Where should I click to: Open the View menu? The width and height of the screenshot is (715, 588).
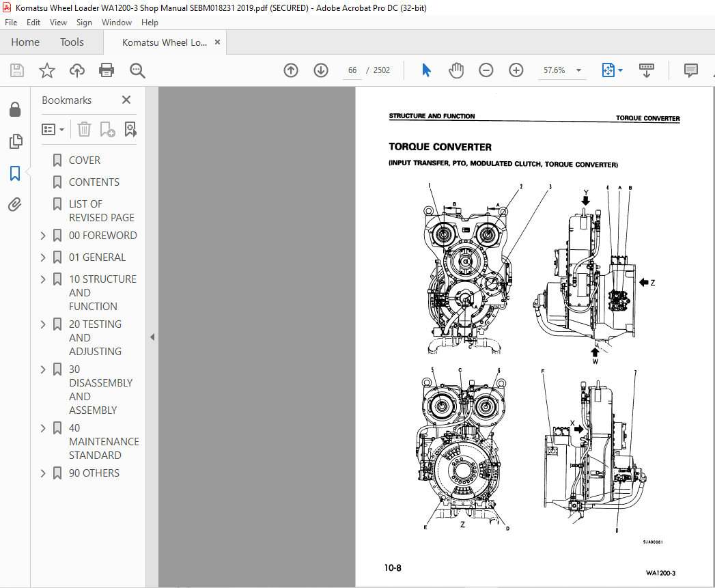click(x=58, y=23)
